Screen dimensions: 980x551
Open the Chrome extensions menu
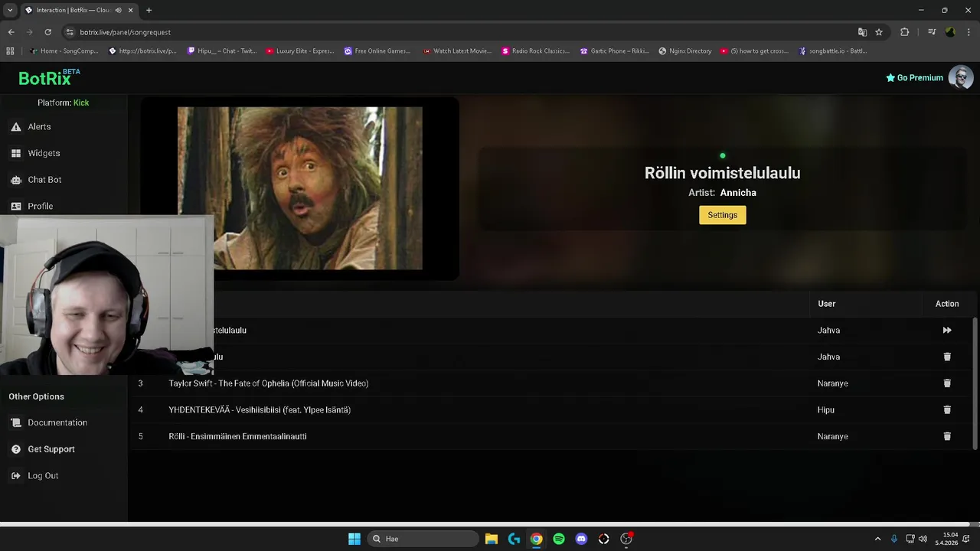point(904,32)
